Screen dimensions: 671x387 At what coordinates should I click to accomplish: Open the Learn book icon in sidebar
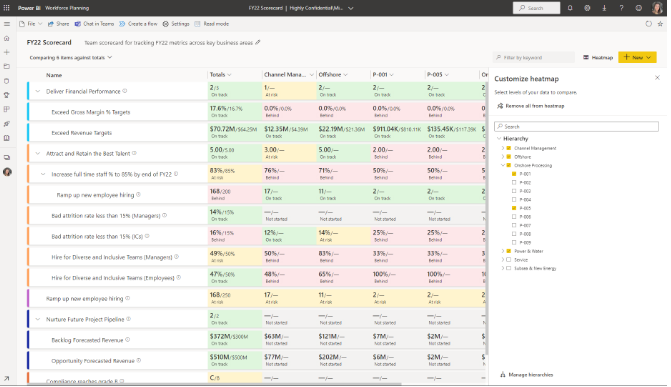6,138
